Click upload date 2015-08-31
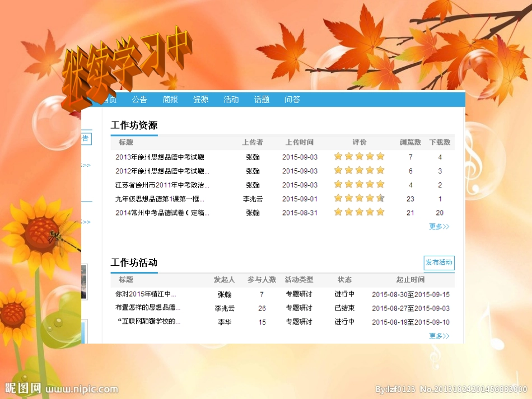532x399 pixels. 300,213
